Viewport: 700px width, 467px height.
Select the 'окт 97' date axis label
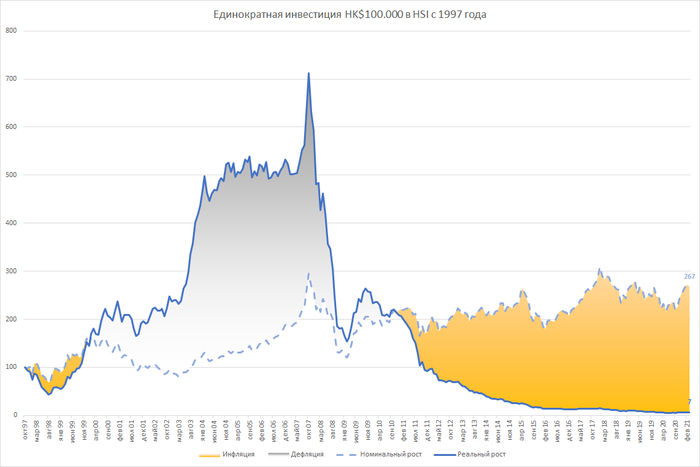[x=25, y=429]
